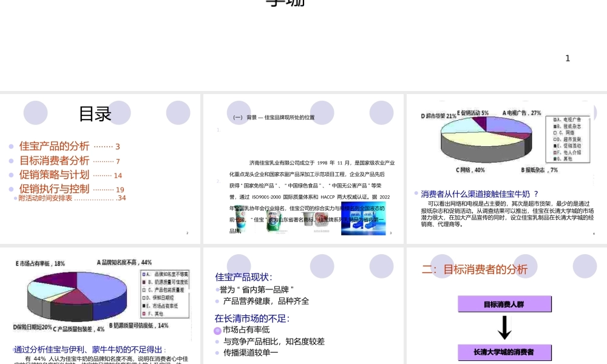The height and width of the screenshot is (364, 607).
Task: Click the bullet 产品营养健康，品种齐全
Action: [266, 301]
